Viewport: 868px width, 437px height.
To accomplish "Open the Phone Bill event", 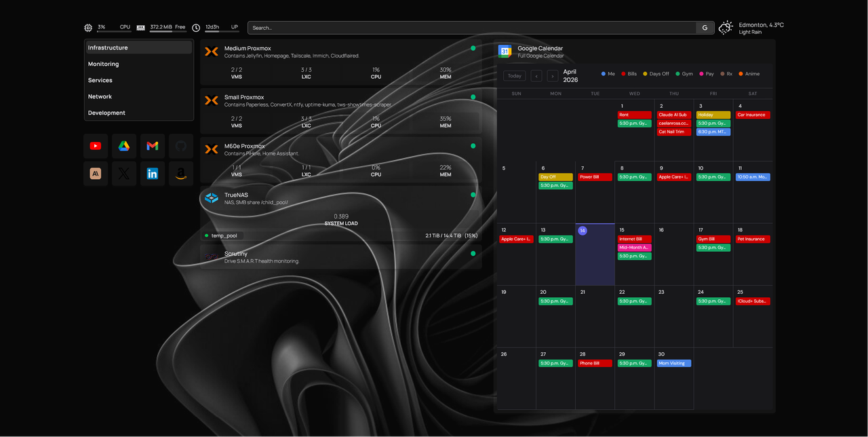I will pyautogui.click(x=595, y=363).
